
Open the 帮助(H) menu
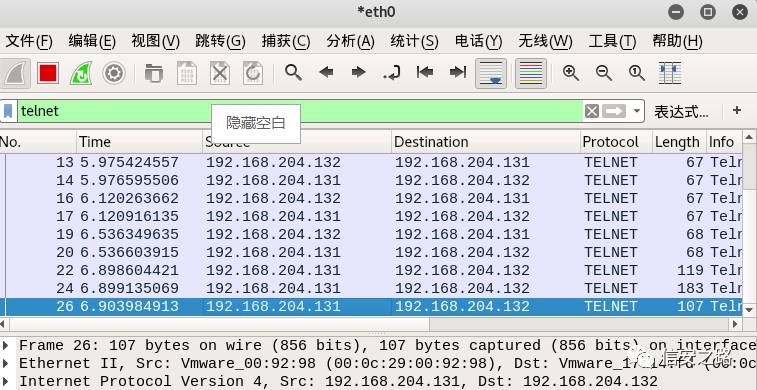point(677,41)
